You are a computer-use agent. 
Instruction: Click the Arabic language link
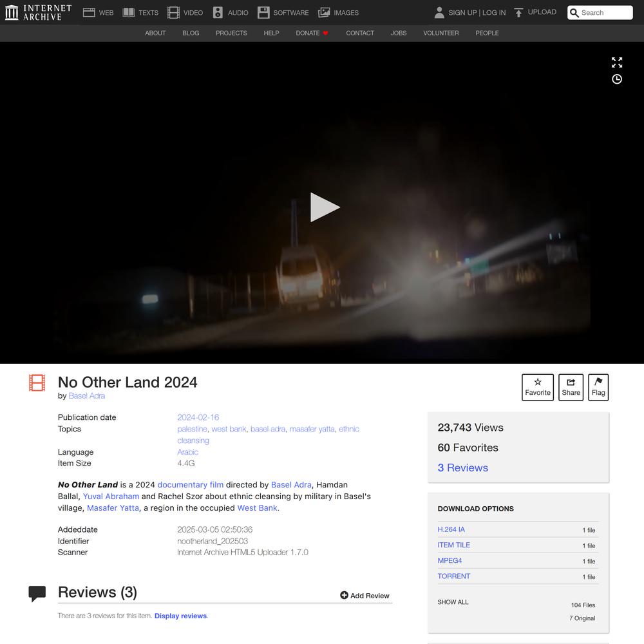(187, 452)
